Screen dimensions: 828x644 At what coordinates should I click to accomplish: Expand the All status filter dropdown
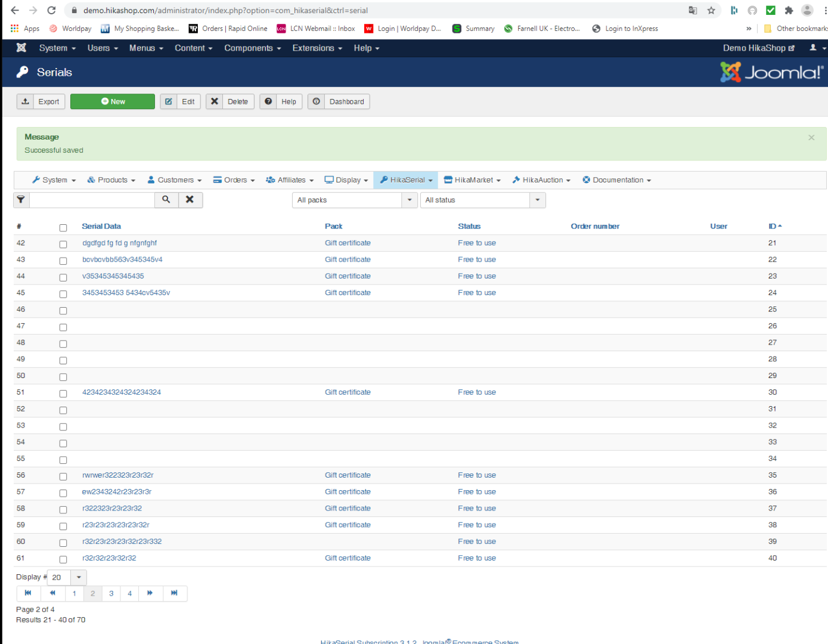click(x=482, y=200)
